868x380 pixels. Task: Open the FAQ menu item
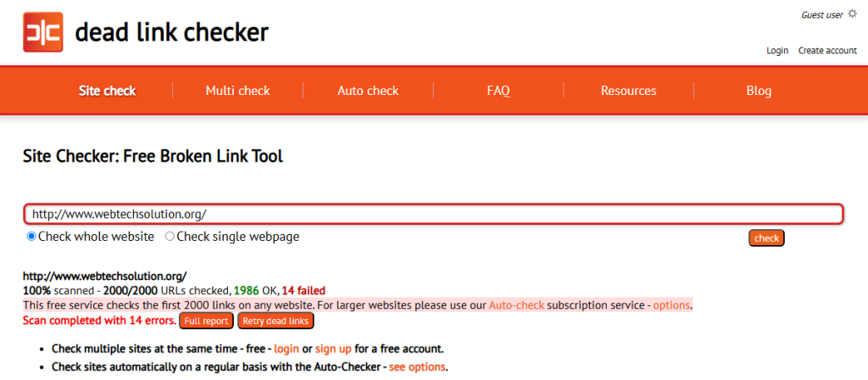click(x=498, y=91)
